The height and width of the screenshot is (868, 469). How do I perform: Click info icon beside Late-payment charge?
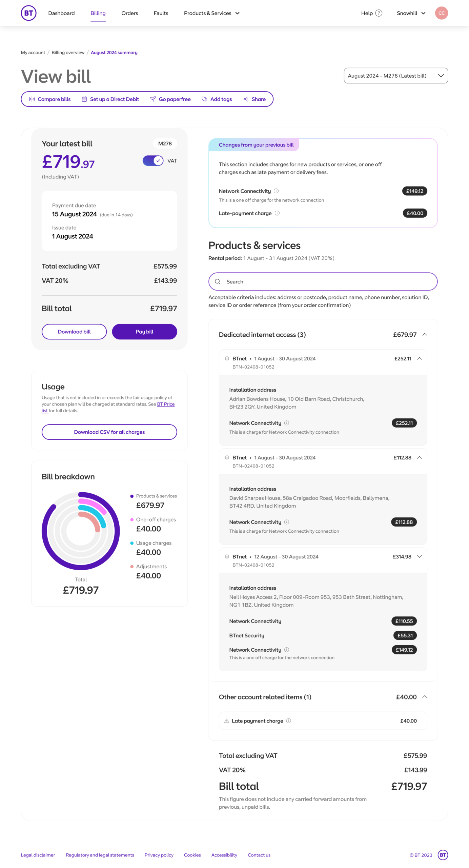[x=277, y=213]
